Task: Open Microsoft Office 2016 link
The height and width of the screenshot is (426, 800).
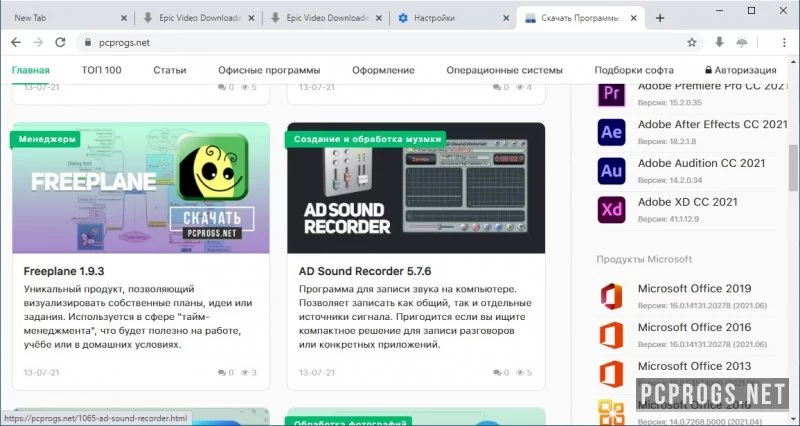Action: click(x=694, y=328)
